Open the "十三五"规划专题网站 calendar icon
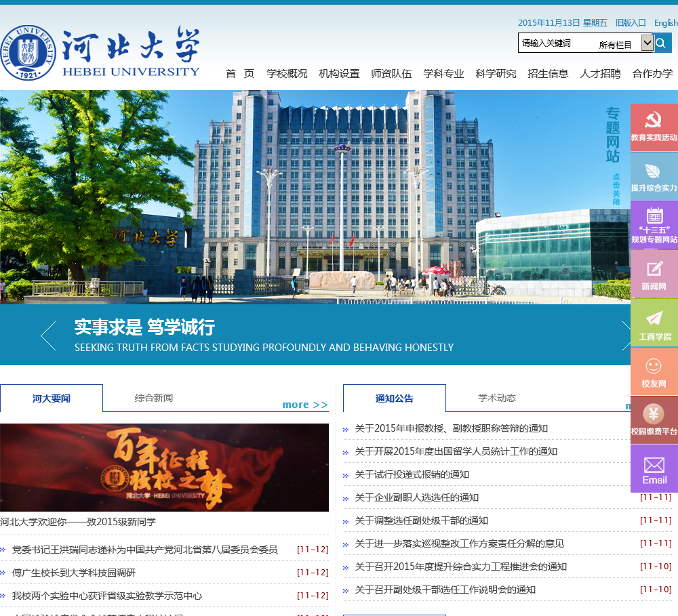 click(654, 226)
